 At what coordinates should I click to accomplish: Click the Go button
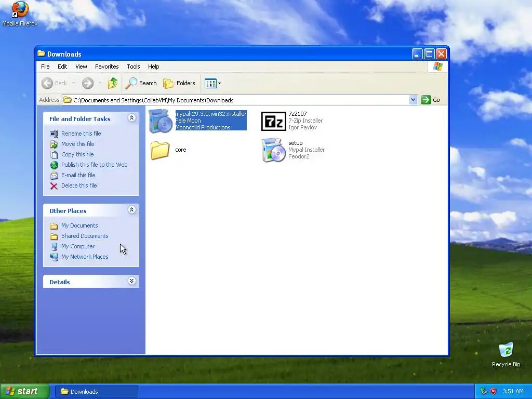pos(431,100)
